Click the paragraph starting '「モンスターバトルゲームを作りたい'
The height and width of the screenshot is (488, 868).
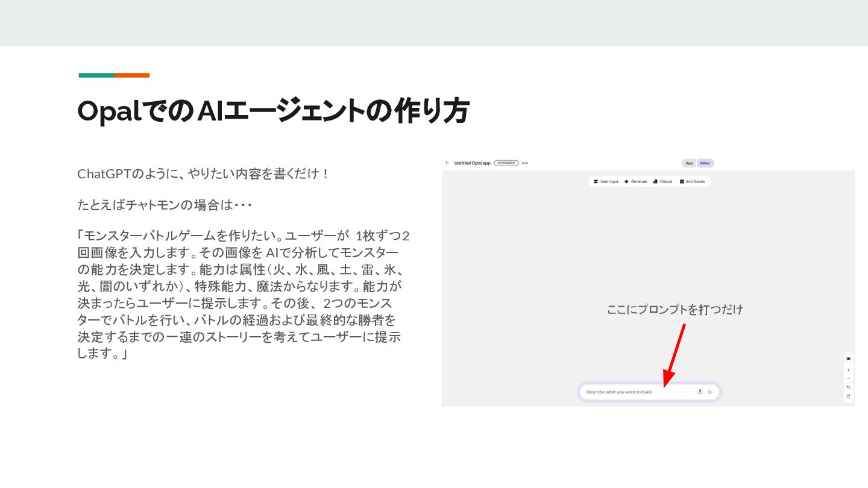[244, 295]
